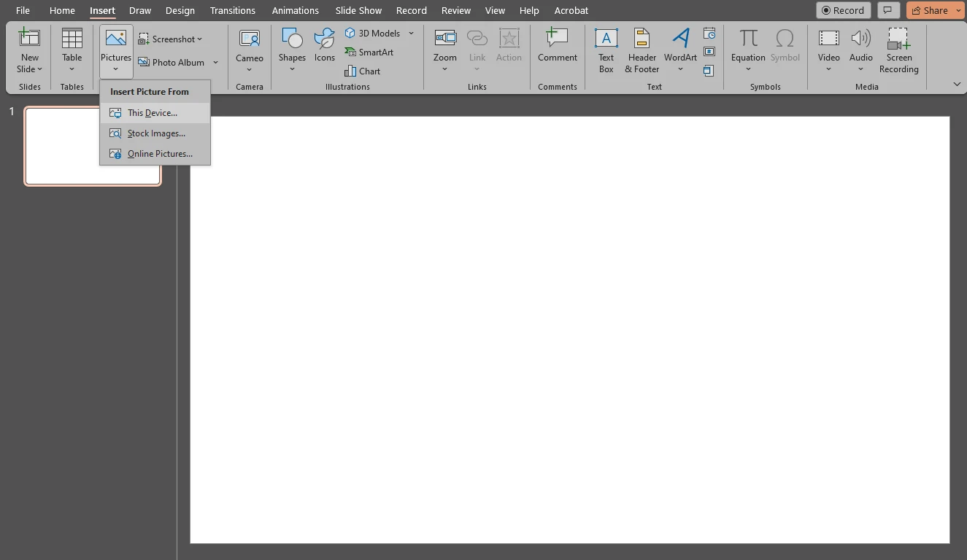
Task: Open the Icons gallery
Action: pyautogui.click(x=324, y=50)
